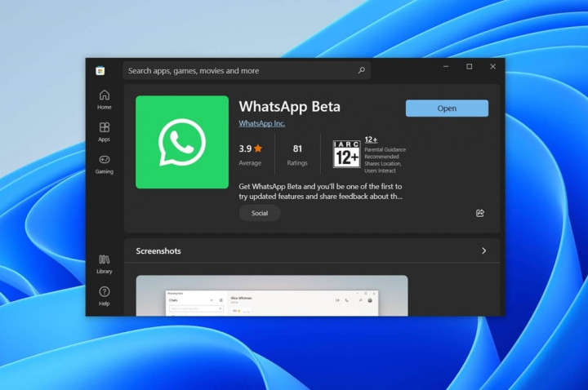Open the WhatsApp screenshot preview thumbnail
This screenshot has width=588, height=390.
click(x=272, y=296)
